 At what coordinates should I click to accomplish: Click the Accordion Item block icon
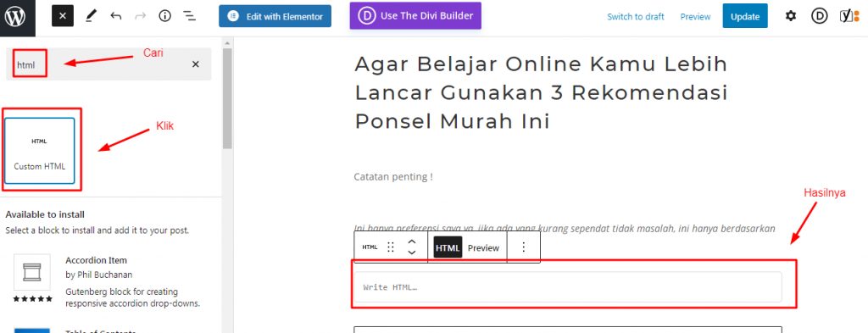[x=32, y=272]
